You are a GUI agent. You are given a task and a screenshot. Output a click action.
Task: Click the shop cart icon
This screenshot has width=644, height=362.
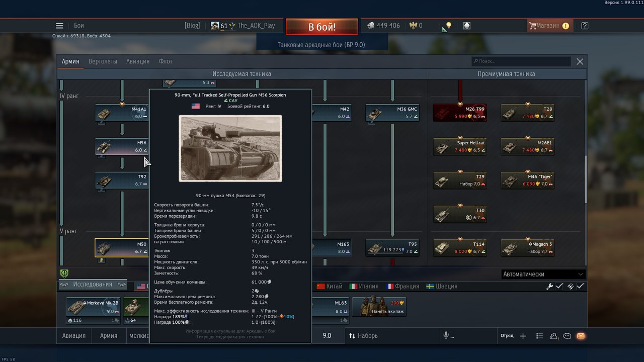(532, 26)
